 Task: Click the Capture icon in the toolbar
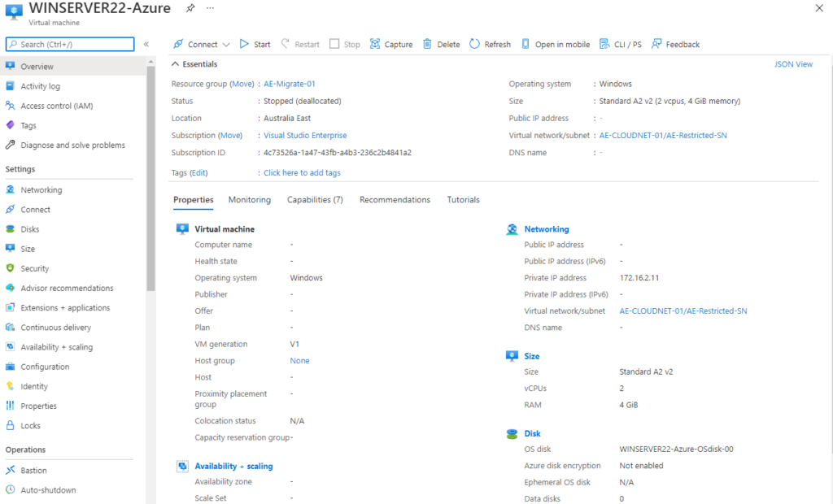pyautogui.click(x=375, y=44)
